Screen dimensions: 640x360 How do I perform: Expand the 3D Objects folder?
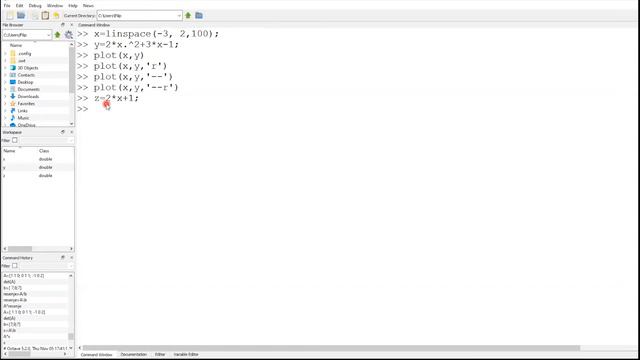tap(5, 68)
